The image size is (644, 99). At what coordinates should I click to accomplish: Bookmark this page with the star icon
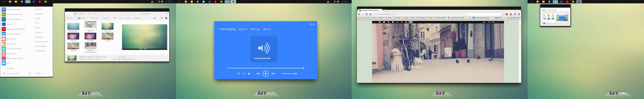[502, 14]
